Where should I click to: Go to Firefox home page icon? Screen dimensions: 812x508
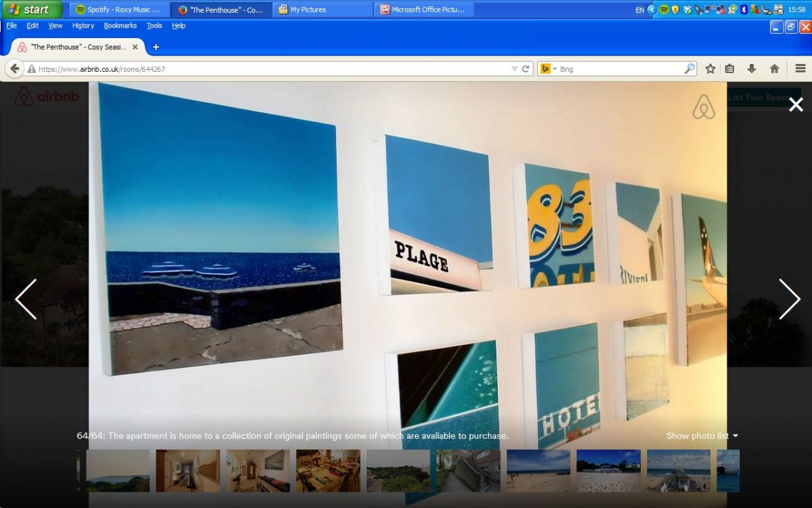tap(775, 69)
